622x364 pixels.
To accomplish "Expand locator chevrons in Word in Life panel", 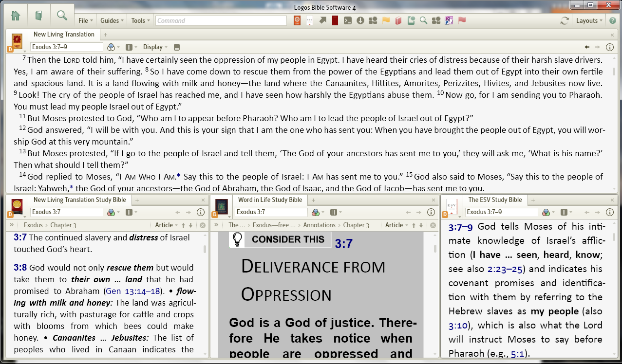I will pyautogui.click(x=216, y=225).
